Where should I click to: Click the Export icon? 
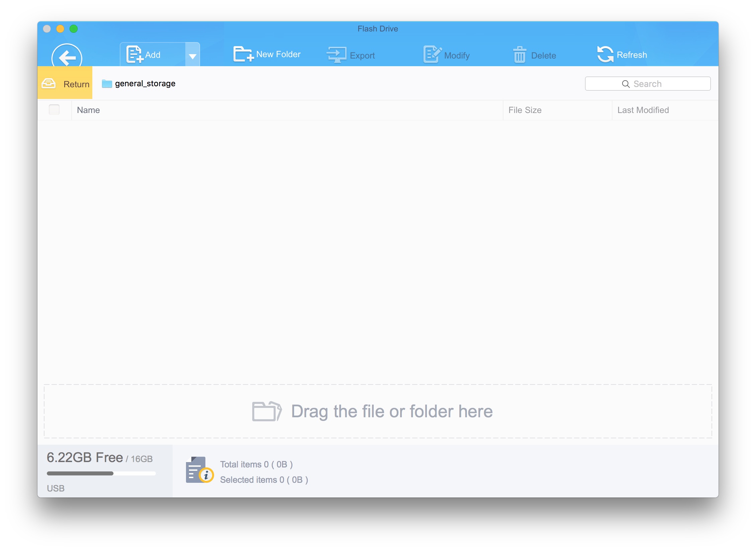337,55
